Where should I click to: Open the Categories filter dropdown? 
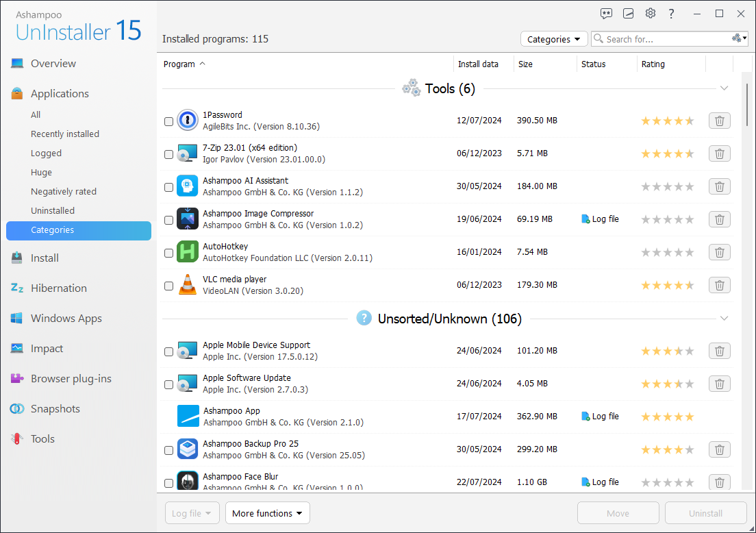[553, 39]
